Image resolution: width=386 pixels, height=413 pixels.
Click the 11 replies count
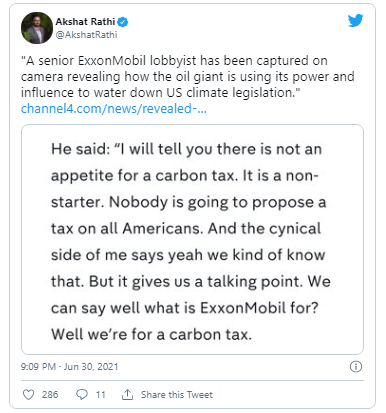(101, 395)
